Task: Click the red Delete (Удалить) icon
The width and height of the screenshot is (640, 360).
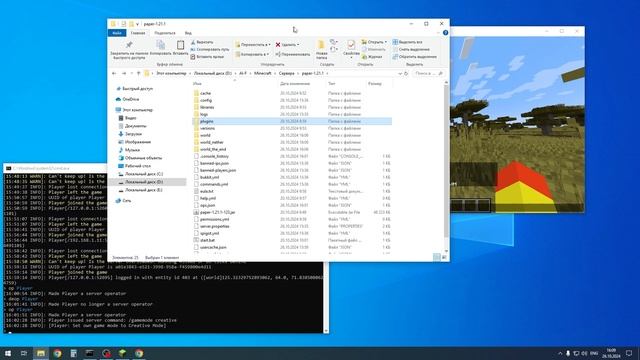Action: 278,44
